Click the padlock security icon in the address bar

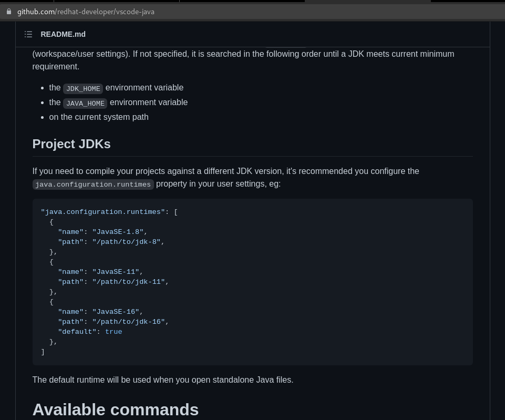pos(8,12)
